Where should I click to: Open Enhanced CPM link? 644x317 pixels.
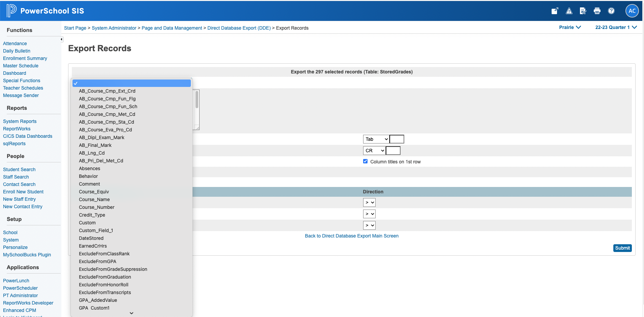click(20, 310)
